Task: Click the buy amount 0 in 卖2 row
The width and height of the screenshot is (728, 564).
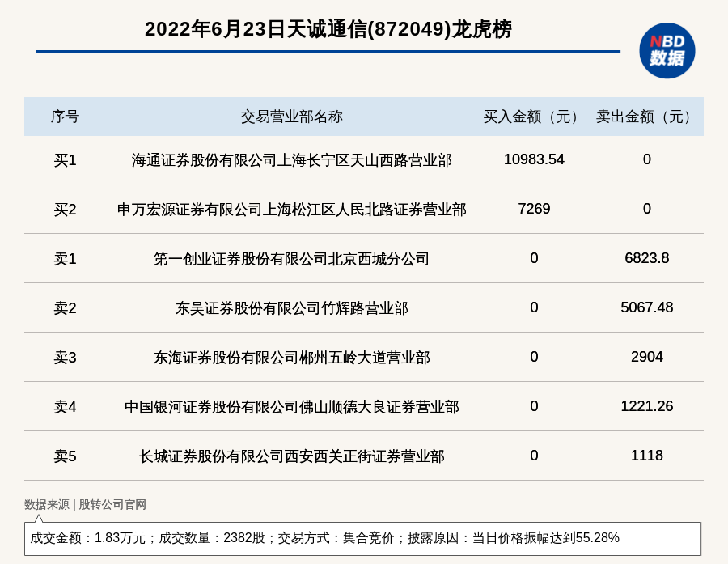Action: pyautogui.click(x=534, y=307)
